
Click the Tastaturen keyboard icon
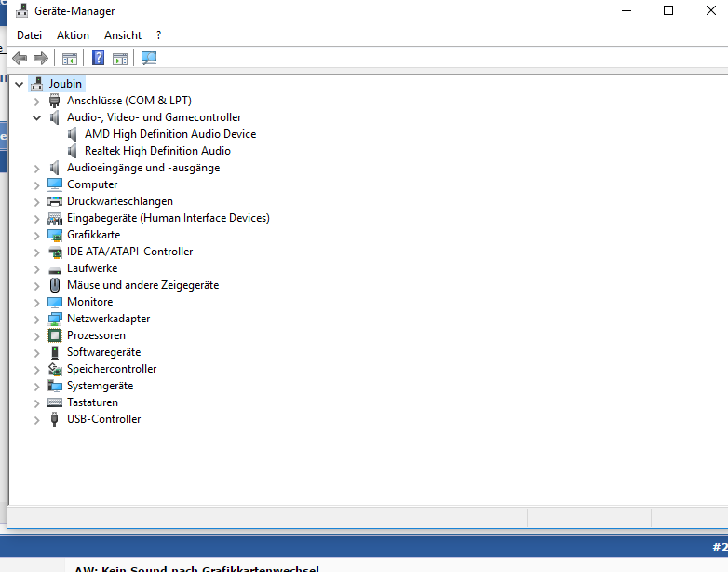[x=55, y=402]
